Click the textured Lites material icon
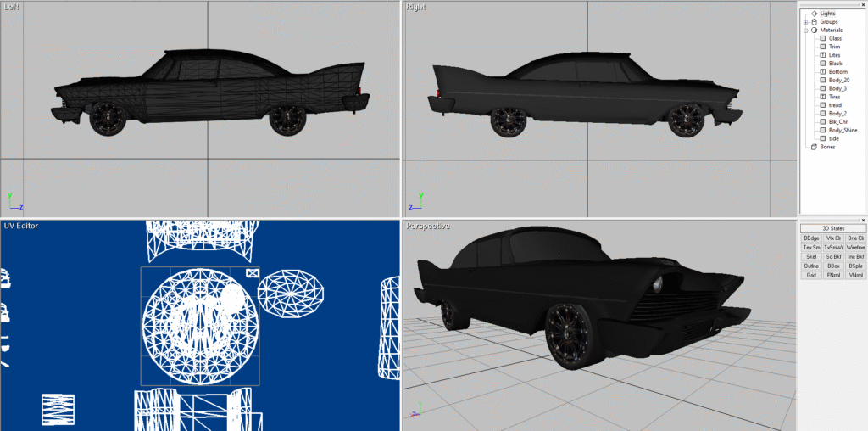The width and height of the screenshot is (868, 431). pos(822,55)
